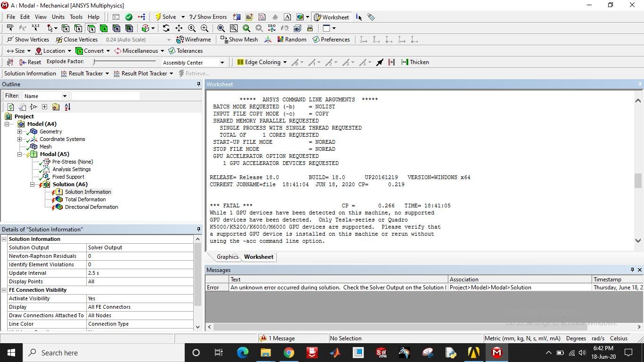This screenshot has width=644, height=362.
Task: Open the Edit menu
Action: click(x=25, y=17)
